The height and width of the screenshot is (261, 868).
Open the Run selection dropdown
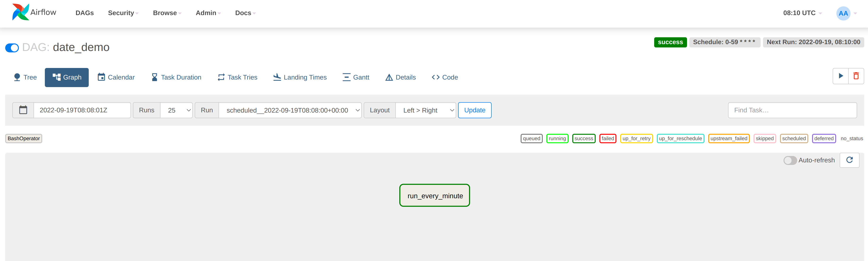coord(290,110)
